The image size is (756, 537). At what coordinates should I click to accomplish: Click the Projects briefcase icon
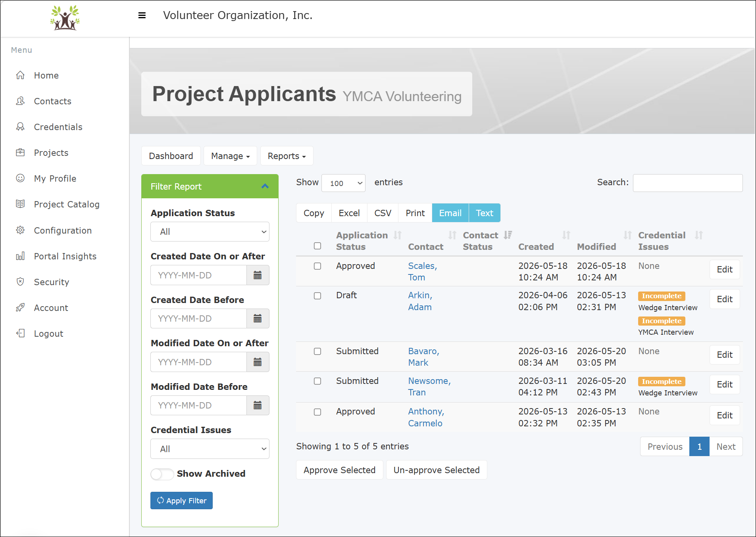pyautogui.click(x=20, y=152)
